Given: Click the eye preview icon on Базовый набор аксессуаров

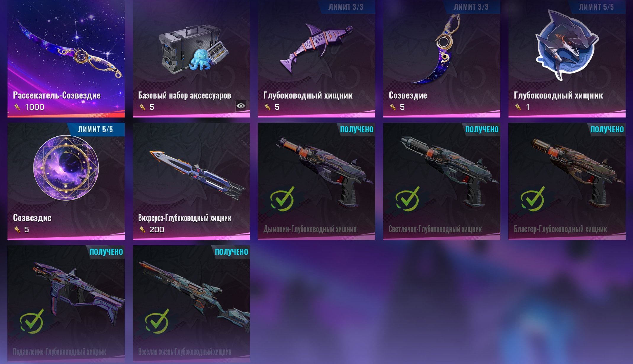Looking at the screenshot, I should coord(241,106).
